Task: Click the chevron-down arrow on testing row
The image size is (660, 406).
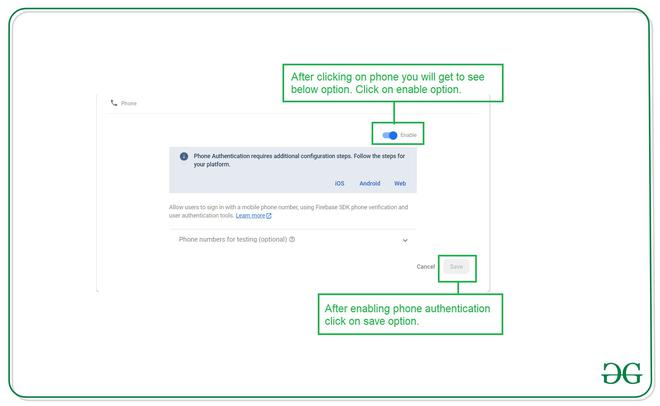Action: point(405,240)
